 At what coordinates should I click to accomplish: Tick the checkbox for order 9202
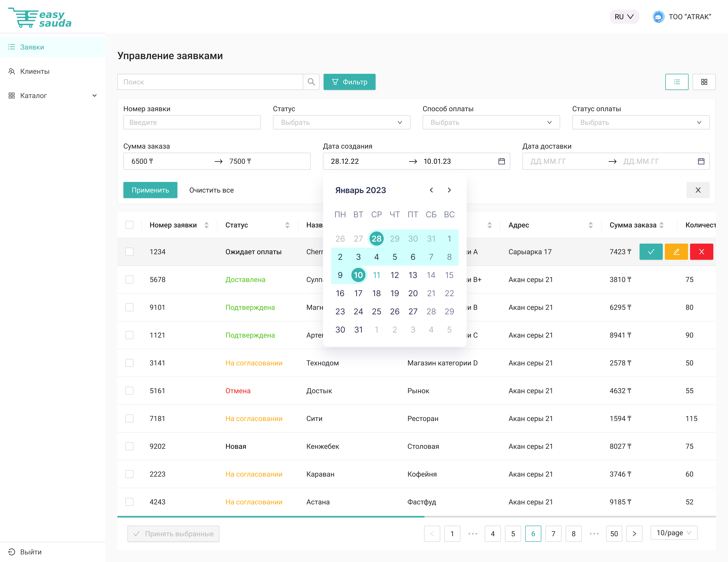[x=129, y=446]
